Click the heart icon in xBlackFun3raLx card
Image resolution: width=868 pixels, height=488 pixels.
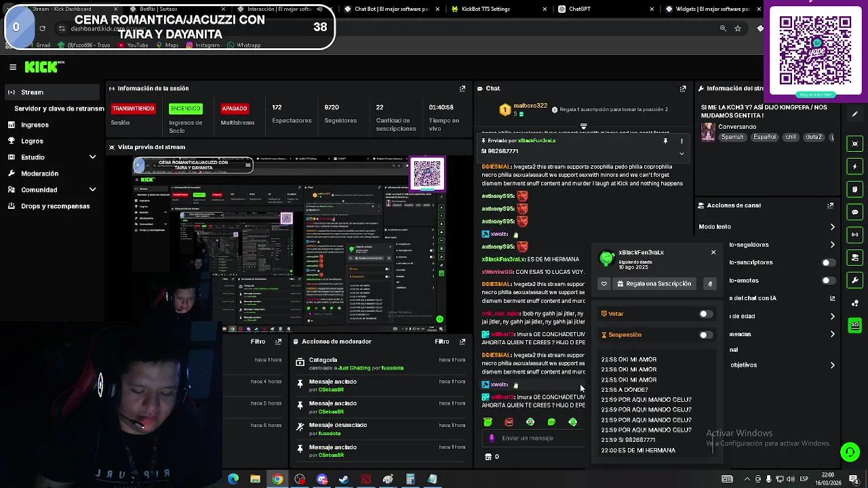pos(604,284)
